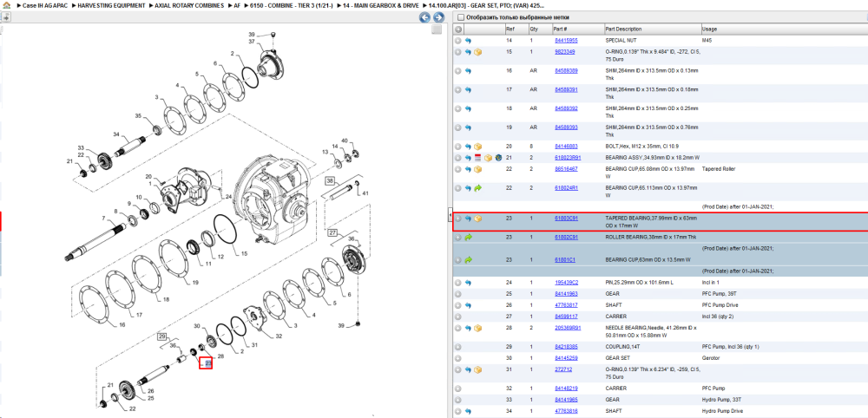The image size is (868, 418).
Task: Click green arrow icon on 61802C91 row
Action: tap(468, 238)
